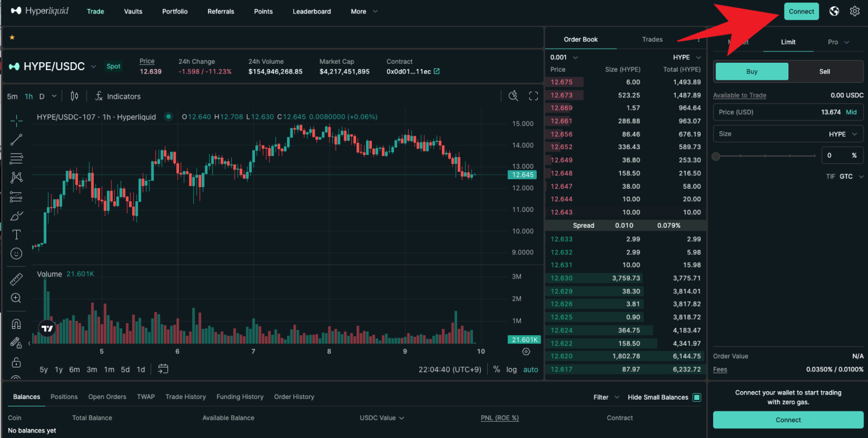
Task: Toggle auto scale on the chart
Action: tap(530, 369)
